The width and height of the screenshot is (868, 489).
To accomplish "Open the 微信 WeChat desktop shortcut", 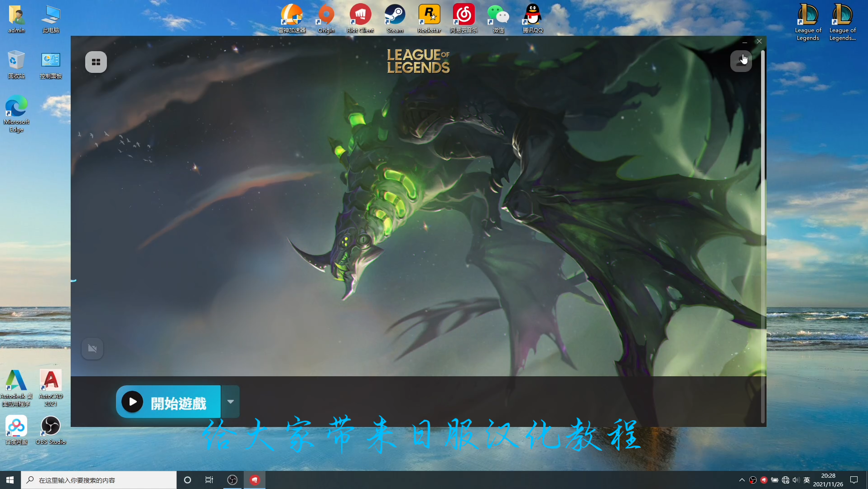I will [x=498, y=19].
